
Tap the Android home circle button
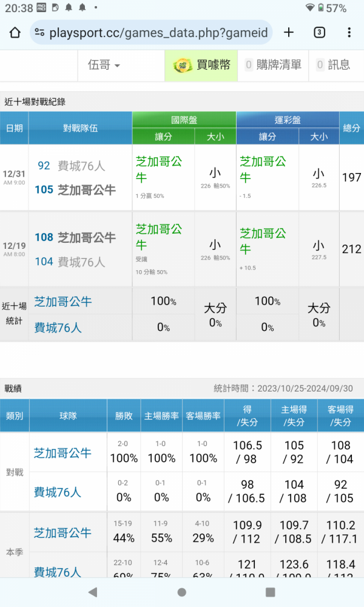pos(182,592)
